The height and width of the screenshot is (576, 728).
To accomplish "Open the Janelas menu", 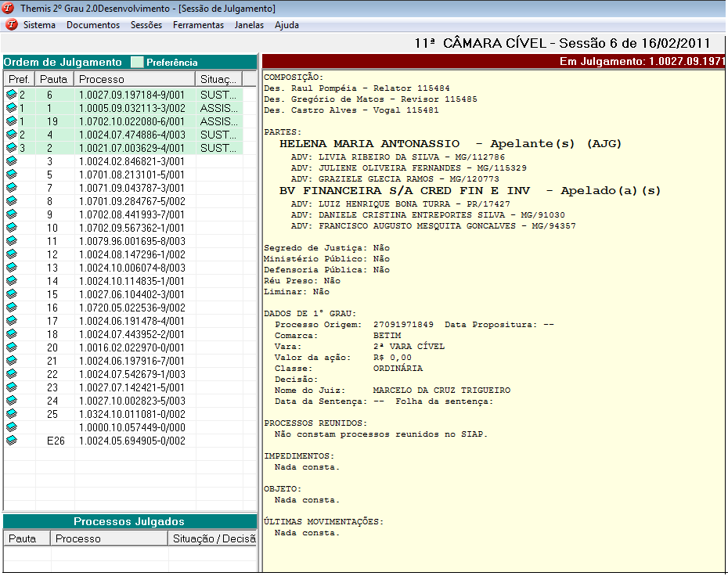I will (249, 25).
